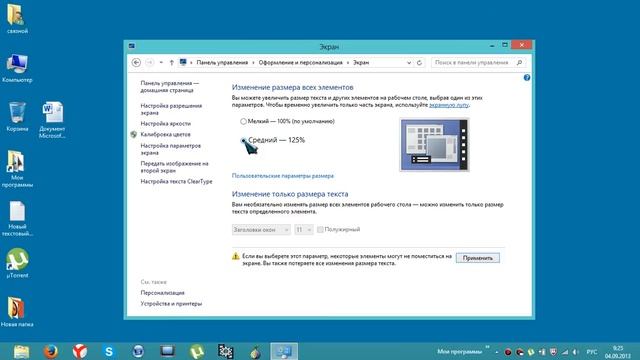Open Документ Microsoft Word desktop file

[x=52, y=120]
